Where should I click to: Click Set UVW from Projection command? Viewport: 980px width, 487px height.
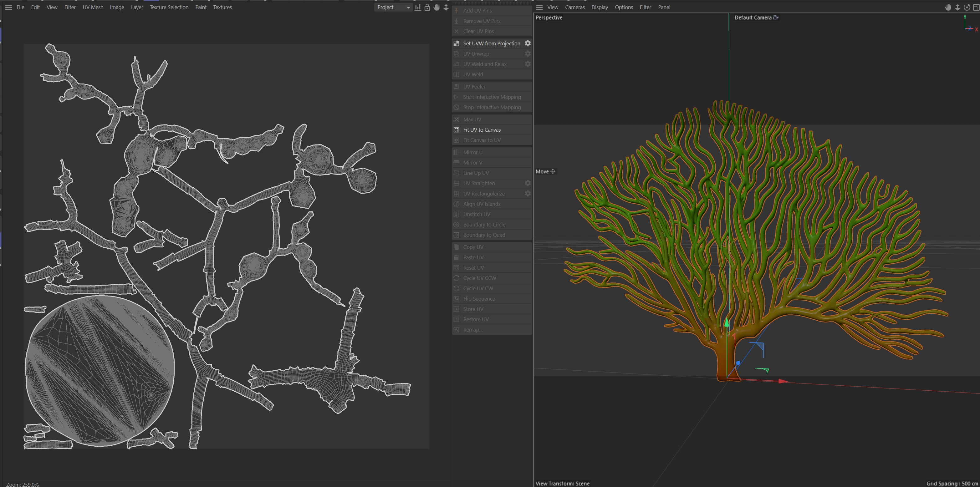coord(491,43)
